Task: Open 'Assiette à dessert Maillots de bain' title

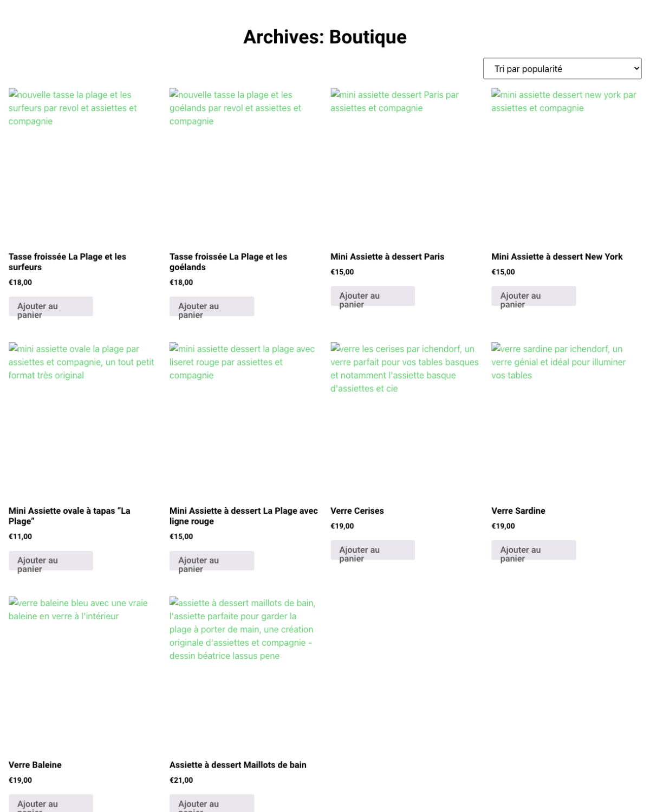Action: 238,765
